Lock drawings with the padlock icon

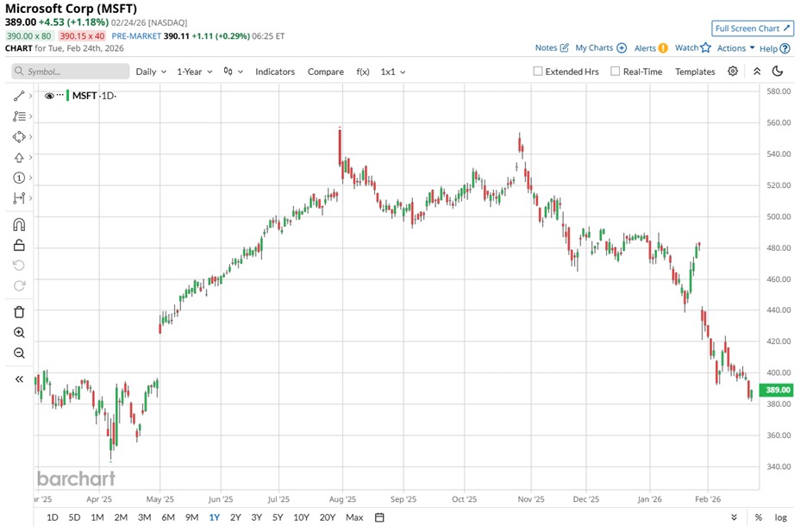pos(19,246)
